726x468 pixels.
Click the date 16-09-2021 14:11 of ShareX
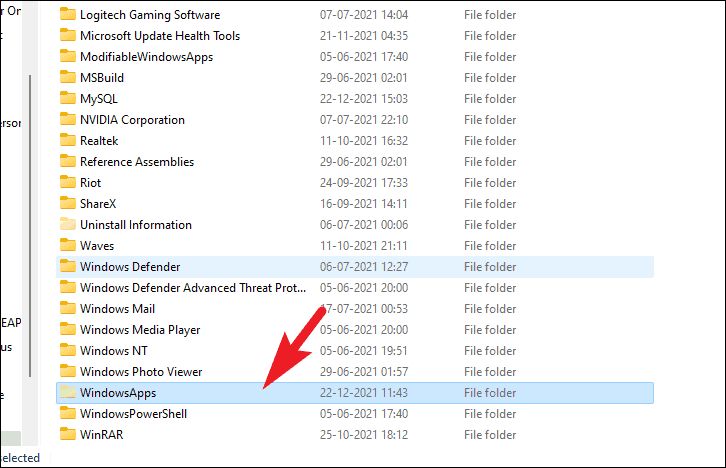coord(364,204)
